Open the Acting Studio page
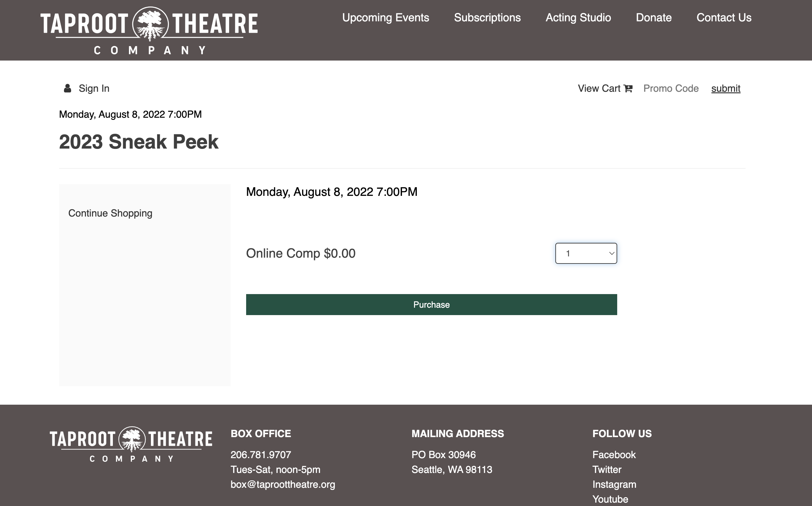The width and height of the screenshot is (812, 506). click(x=578, y=17)
